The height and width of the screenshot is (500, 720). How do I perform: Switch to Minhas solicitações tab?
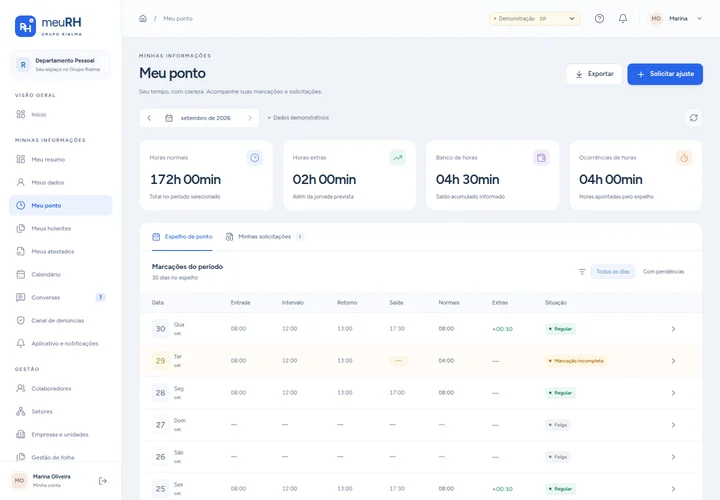pyautogui.click(x=264, y=237)
